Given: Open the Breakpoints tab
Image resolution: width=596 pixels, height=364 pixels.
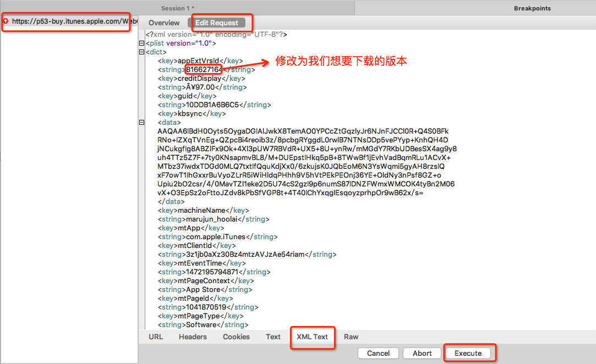Looking at the screenshot, I should (532, 8).
